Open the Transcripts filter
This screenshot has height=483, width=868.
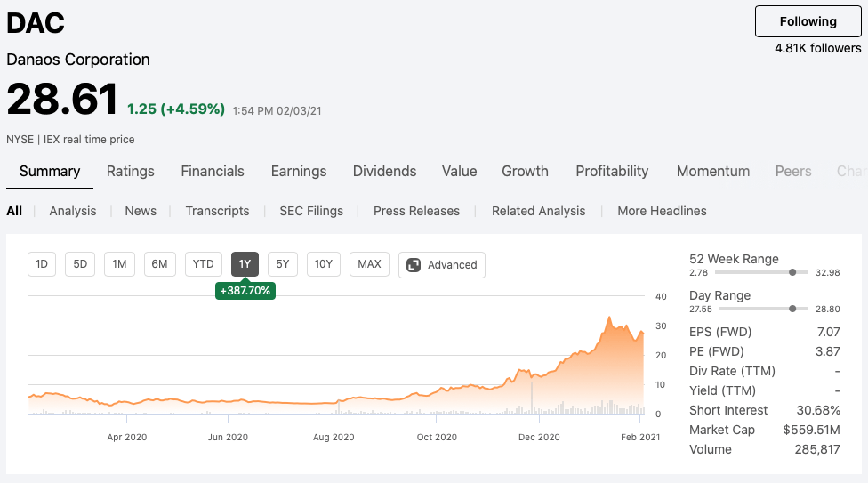pyautogui.click(x=217, y=211)
